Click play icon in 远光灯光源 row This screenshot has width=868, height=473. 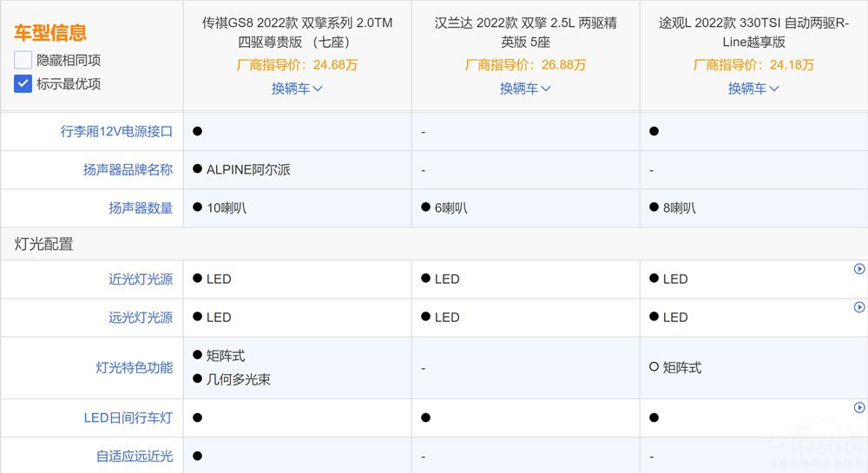tap(859, 307)
